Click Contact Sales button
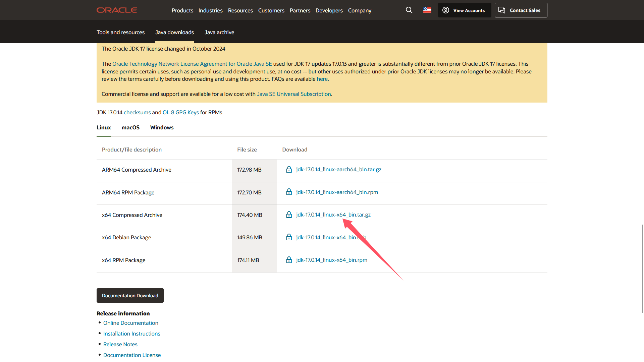The width and height of the screenshot is (644, 362). (521, 10)
